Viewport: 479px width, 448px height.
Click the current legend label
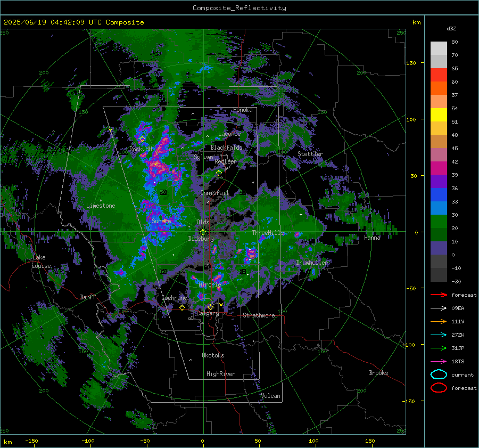(x=463, y=375)
